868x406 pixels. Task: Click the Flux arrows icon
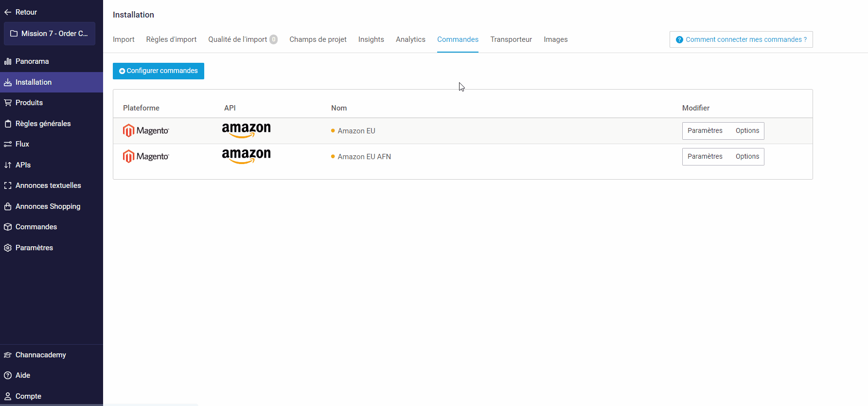point(8,144)
